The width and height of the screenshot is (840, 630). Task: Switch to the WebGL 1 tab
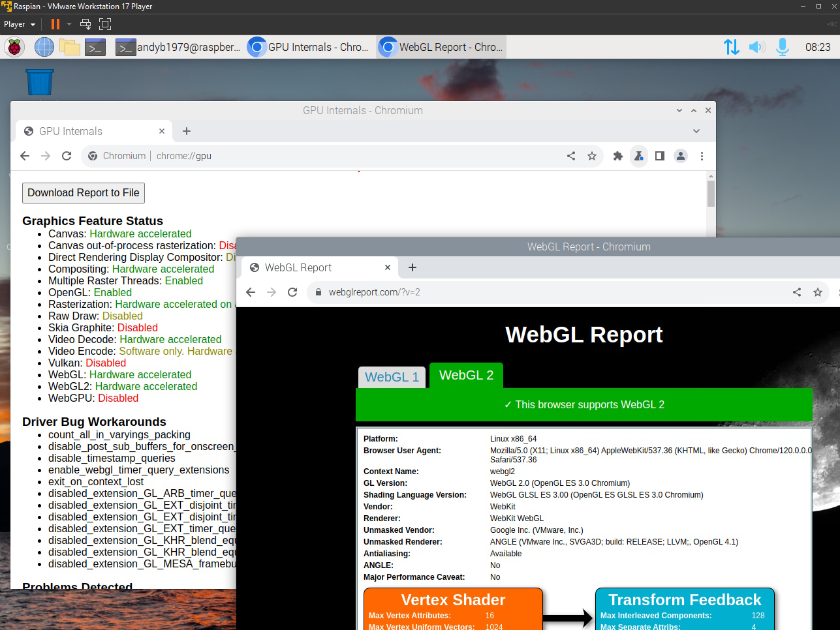point(392,376)
